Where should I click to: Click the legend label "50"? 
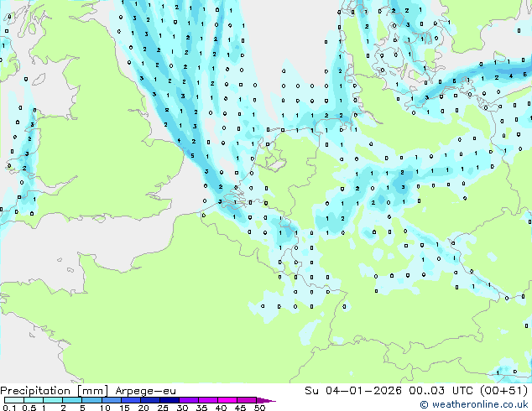pyautogui.click(x=259, y=408)
